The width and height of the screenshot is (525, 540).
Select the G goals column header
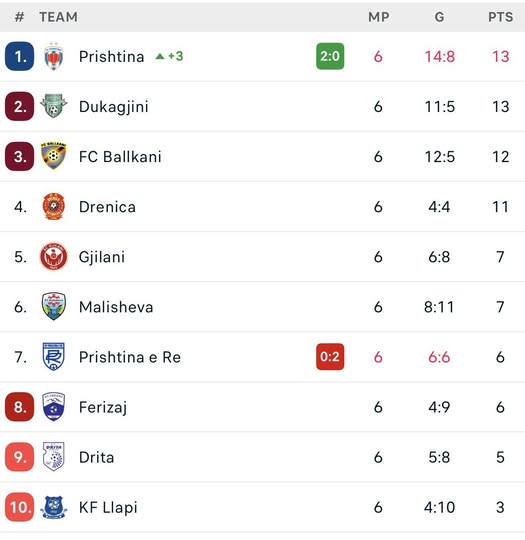pos(439,17)
